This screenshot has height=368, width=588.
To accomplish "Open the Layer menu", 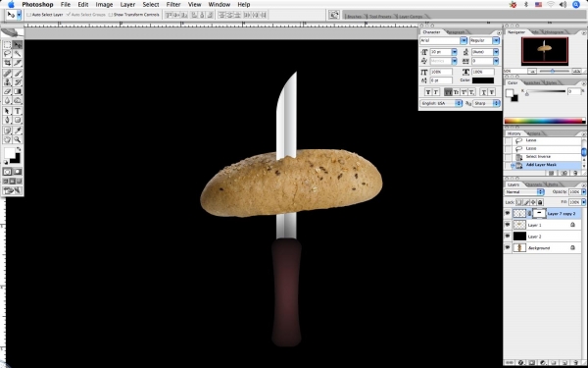I will pyautogui.click(x=127, y=5).
